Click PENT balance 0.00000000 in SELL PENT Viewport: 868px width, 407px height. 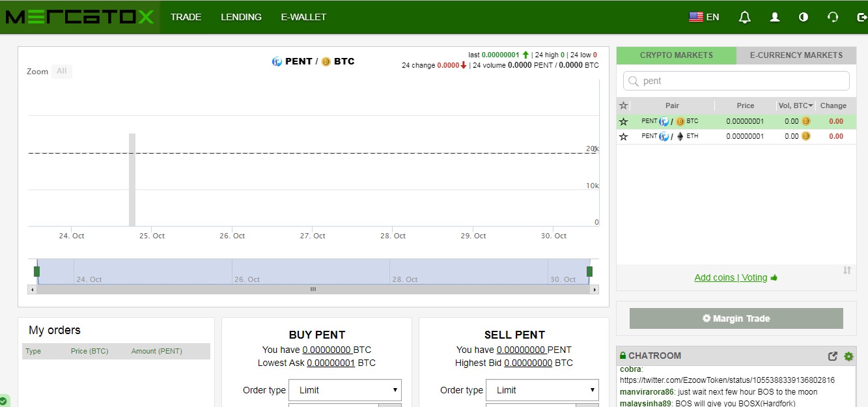[521, 350]
